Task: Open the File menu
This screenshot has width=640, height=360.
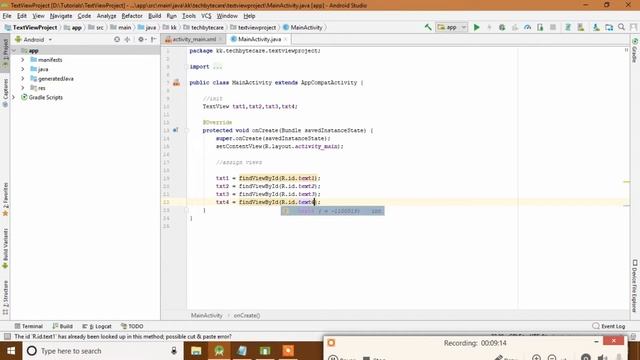Action: [7, 16]
